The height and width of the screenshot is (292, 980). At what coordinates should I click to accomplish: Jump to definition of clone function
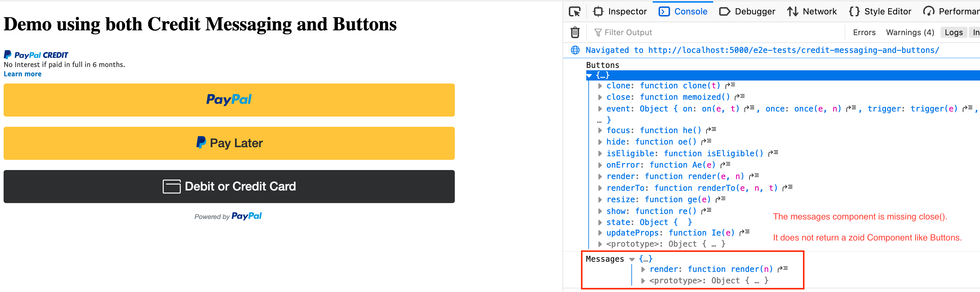coord(730,85)
